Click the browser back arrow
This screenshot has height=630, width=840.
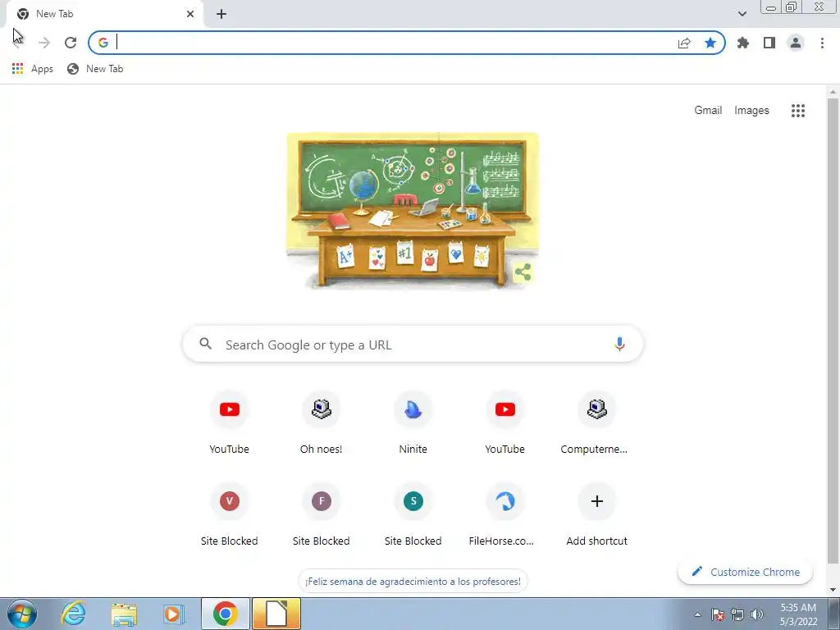click(18, 43)
